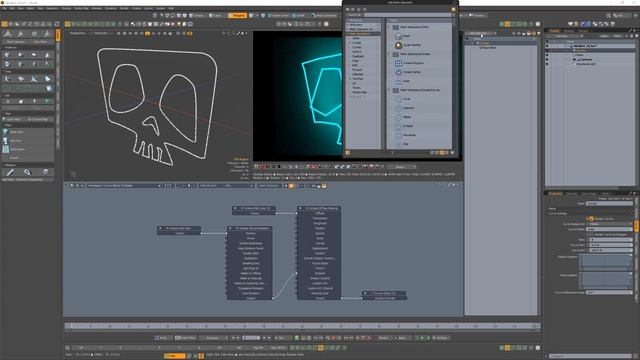Viewport: 640px width, 360px height.
Task: Click the orange layout icon in schematic toolbar
Action: (291, 186)
